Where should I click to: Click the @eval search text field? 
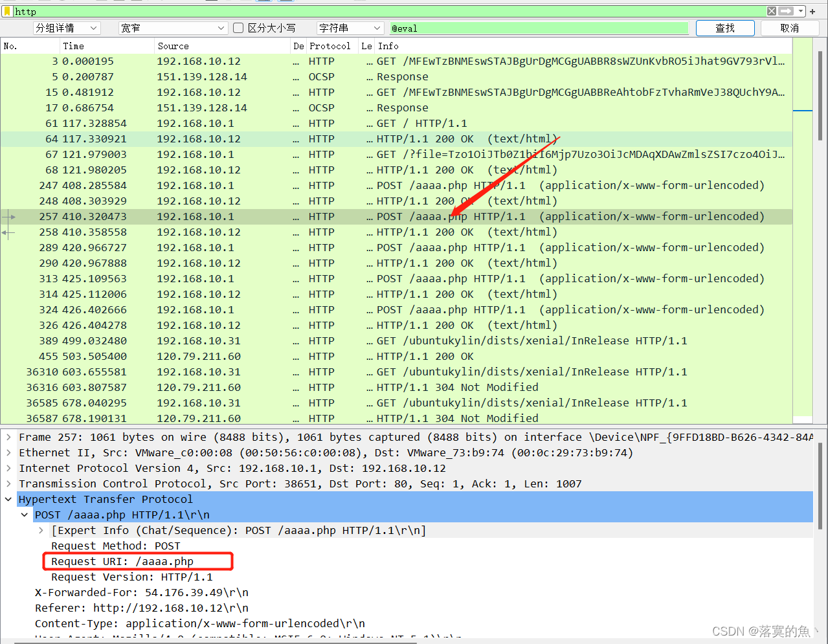click(537, 28)
